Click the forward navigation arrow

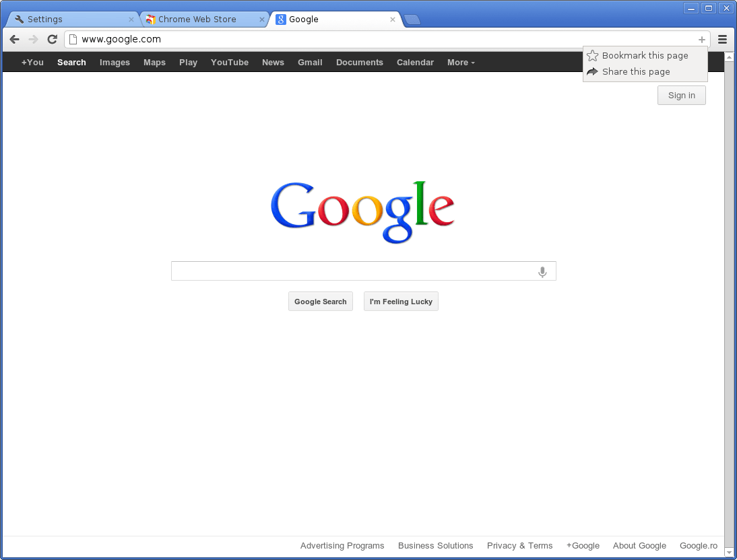[x=33, y=40]
